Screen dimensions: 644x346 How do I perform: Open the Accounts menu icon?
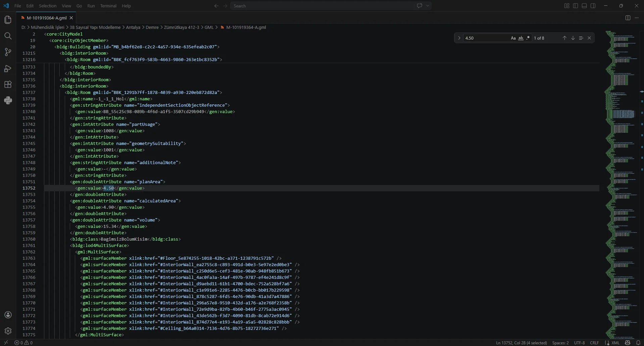8,315
